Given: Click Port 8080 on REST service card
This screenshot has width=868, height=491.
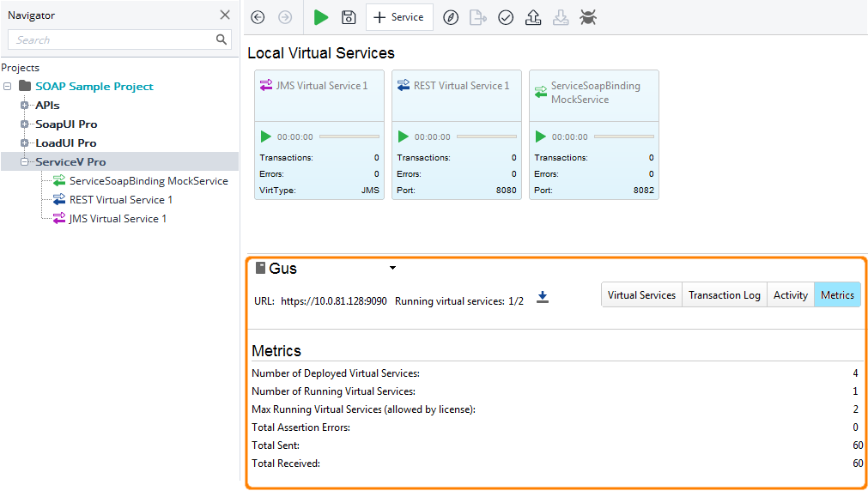Looking at the screenshot, I should (457, 191).
